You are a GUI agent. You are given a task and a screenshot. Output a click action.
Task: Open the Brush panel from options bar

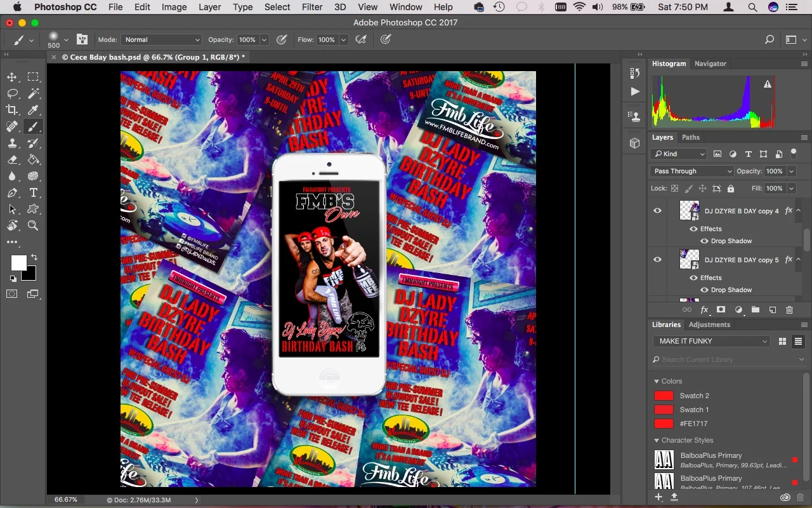[x=82, y=39]
